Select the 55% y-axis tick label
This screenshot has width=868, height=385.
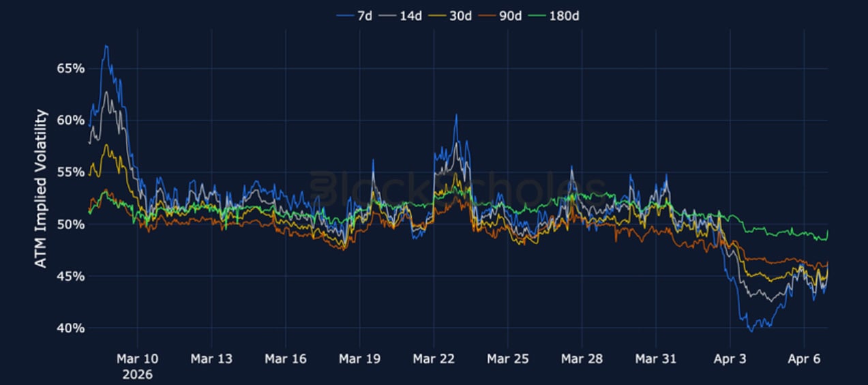pyautogui.click(x=70, y=172)
